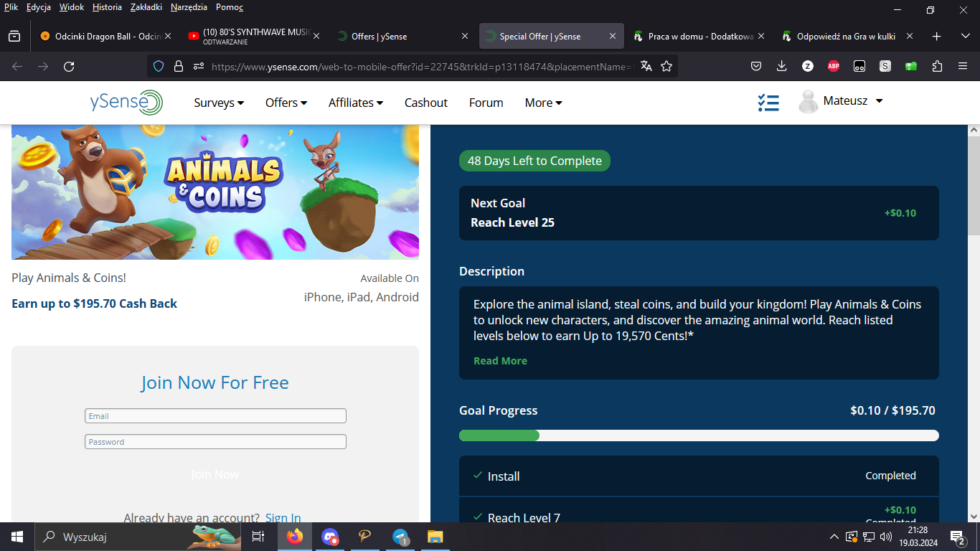Image resolution: width=980 pixels, height=551 pixels.
Task: Expand the Affiliates menu
Action: tap(356, 103)
